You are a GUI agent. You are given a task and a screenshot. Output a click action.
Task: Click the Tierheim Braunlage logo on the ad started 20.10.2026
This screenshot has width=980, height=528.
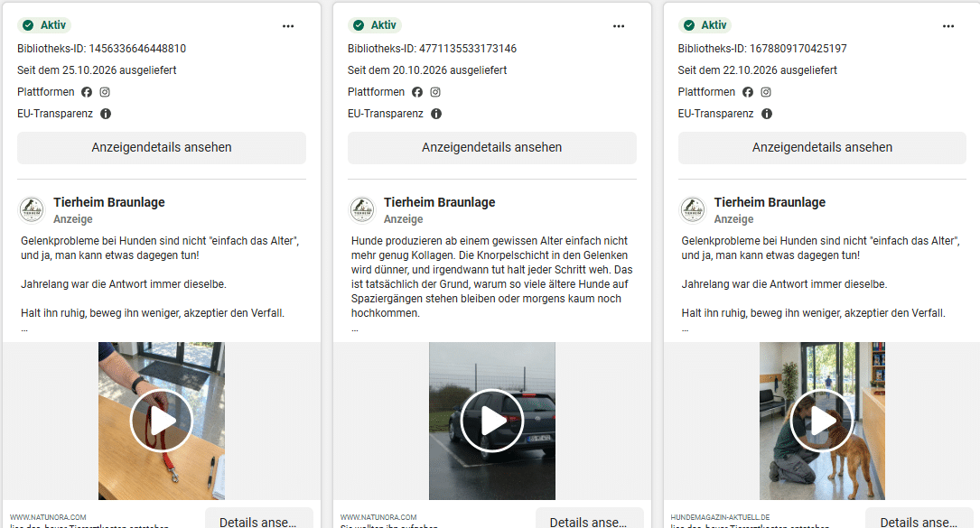pos(362,210)
